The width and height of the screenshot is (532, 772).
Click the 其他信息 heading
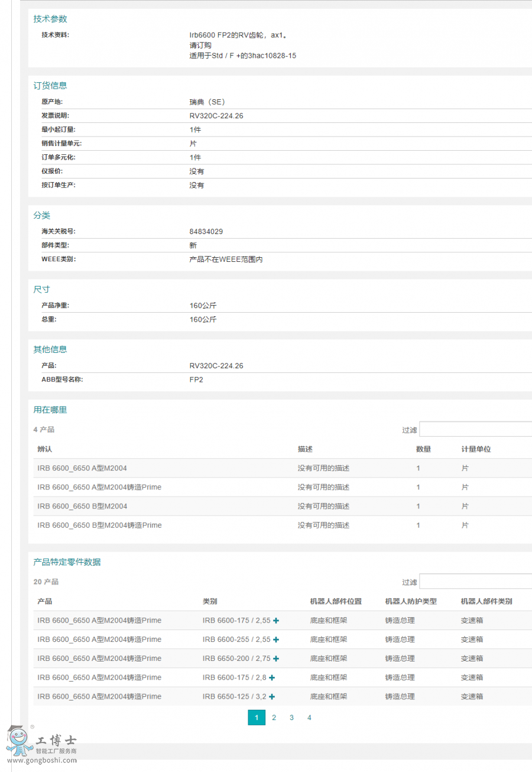coord(50,349)
